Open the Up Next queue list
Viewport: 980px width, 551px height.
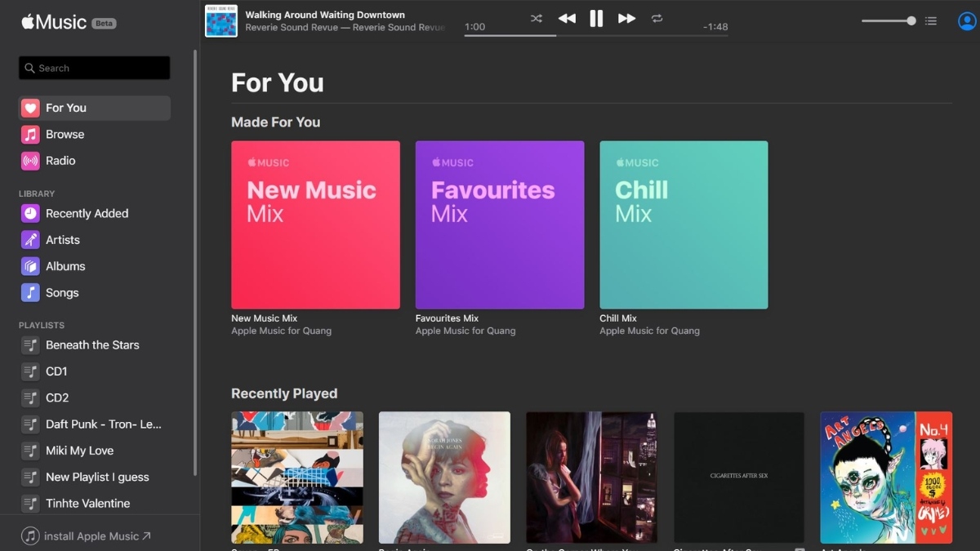tap(931, 21)
